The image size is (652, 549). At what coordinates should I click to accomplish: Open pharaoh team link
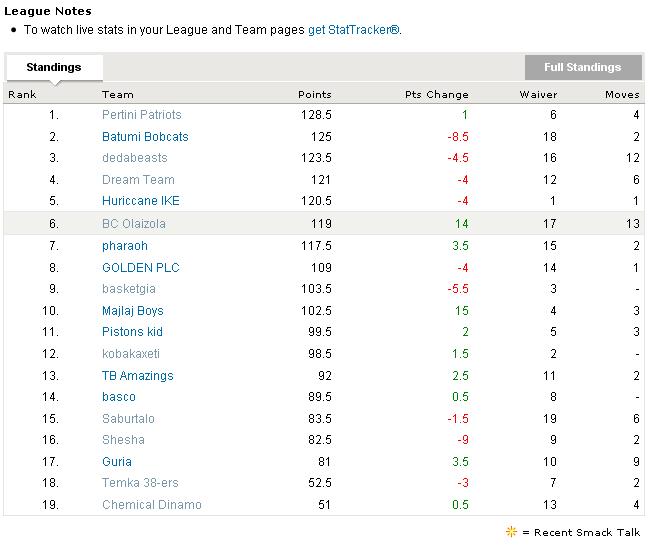tap(124, 246)
